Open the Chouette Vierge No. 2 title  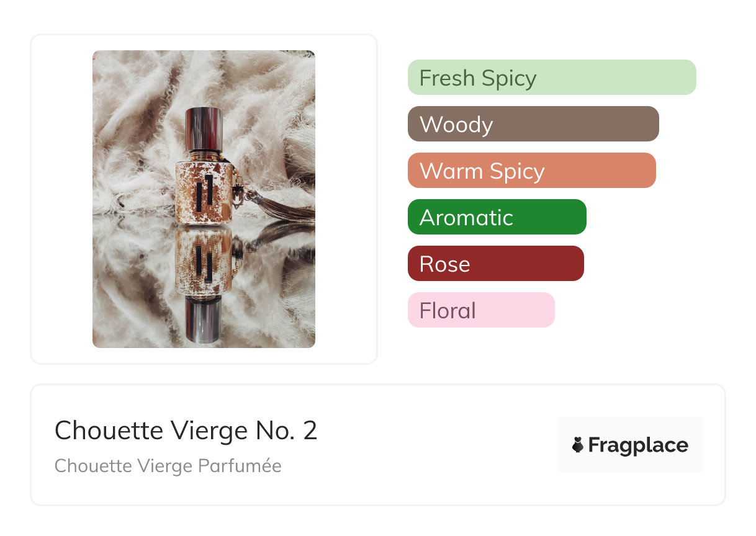tap(186, 431)
